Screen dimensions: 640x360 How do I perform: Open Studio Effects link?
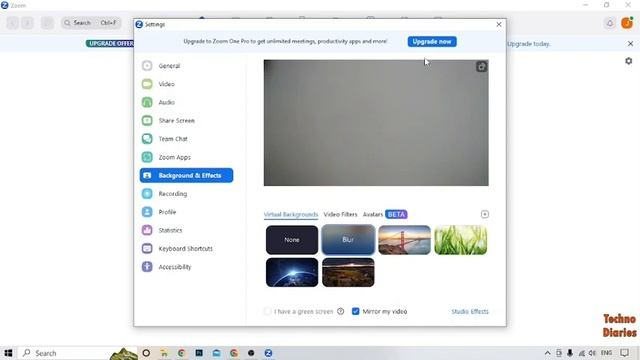(470, 311)
